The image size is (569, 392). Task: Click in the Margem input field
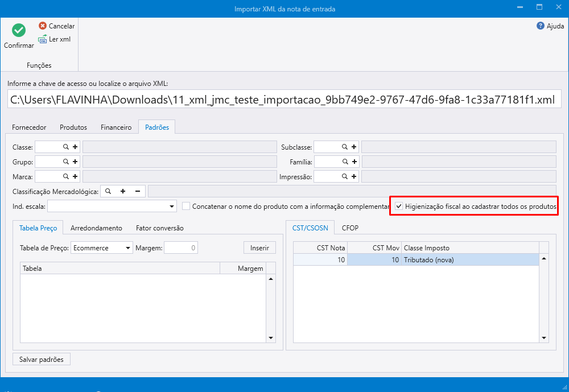181,248
